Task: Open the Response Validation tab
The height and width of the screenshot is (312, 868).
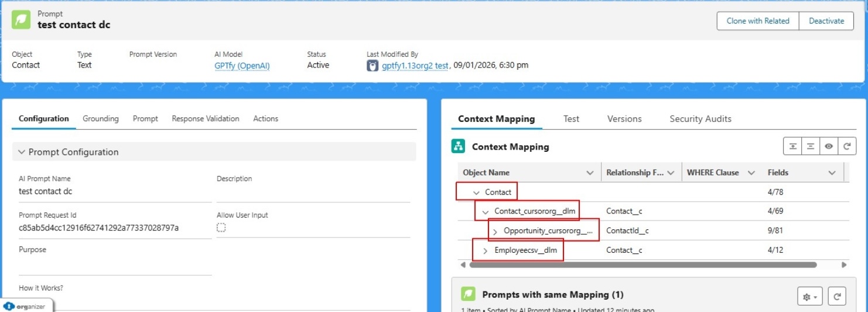Action: pos(206,118)
